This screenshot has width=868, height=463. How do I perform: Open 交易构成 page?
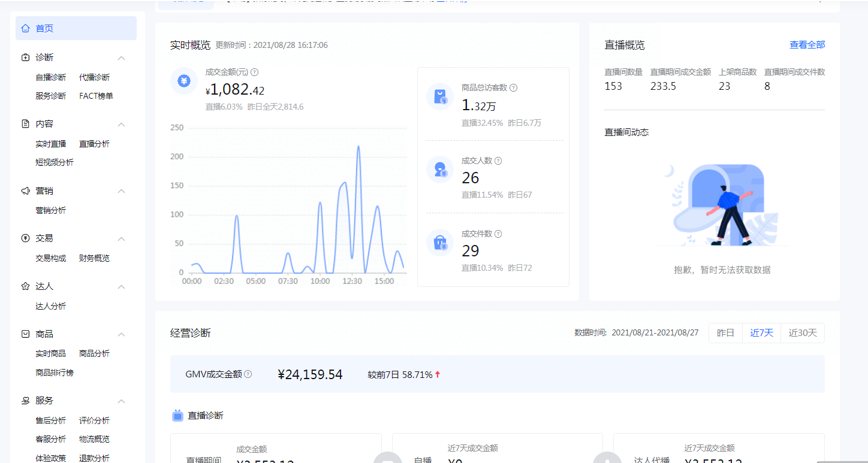click(x=51, y=258)
